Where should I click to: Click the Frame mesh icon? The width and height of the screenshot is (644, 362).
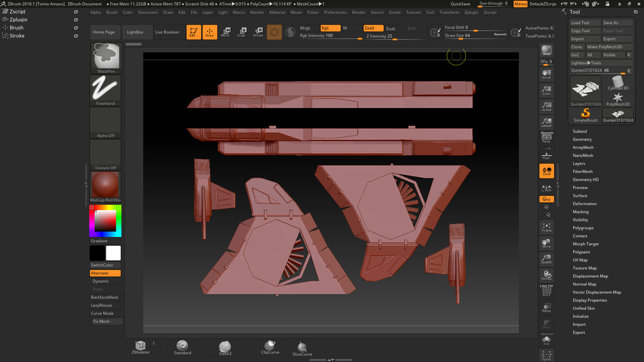pyautogui.click(x=547, y=228)
